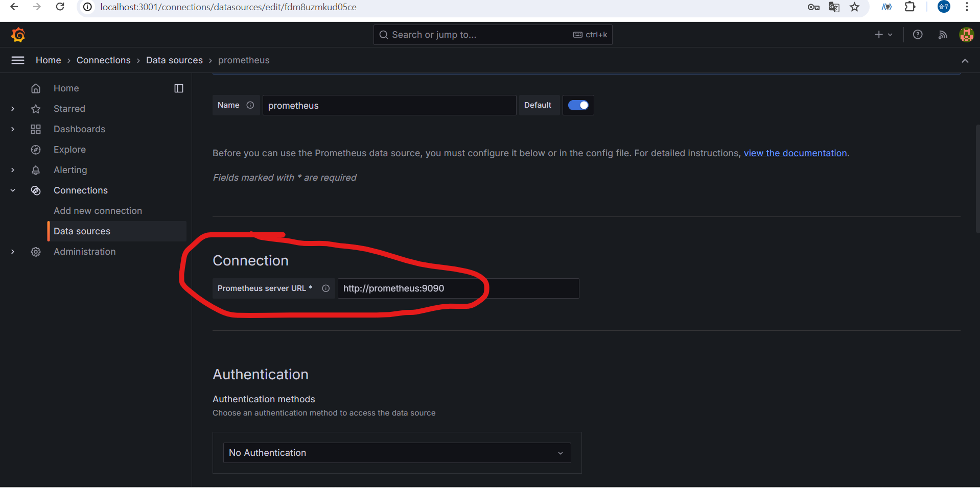Open Dashboards in sidebar menu
The width and height of the screenshot is (980, 488).
coord(79,129)
